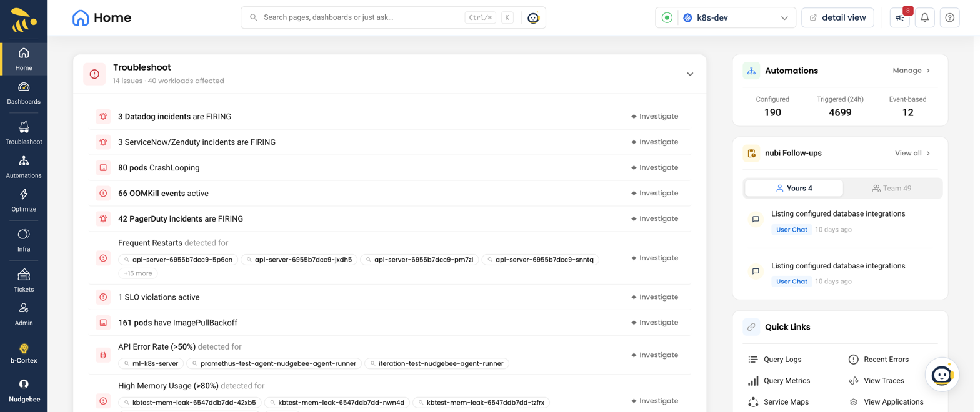The width and height of the screenshot is (980, 412).
Task: Click the API Error Rate bug icon
Action: (x=103, y=355)
